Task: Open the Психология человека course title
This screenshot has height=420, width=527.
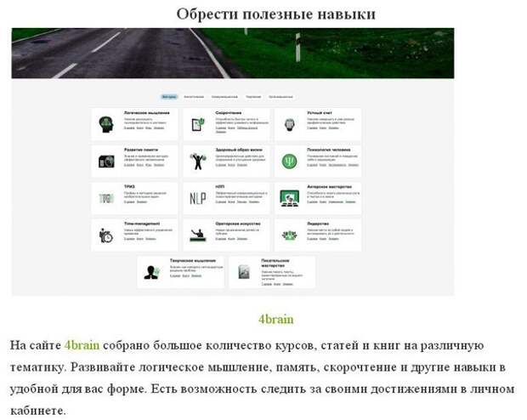Action: click(329, 150)
